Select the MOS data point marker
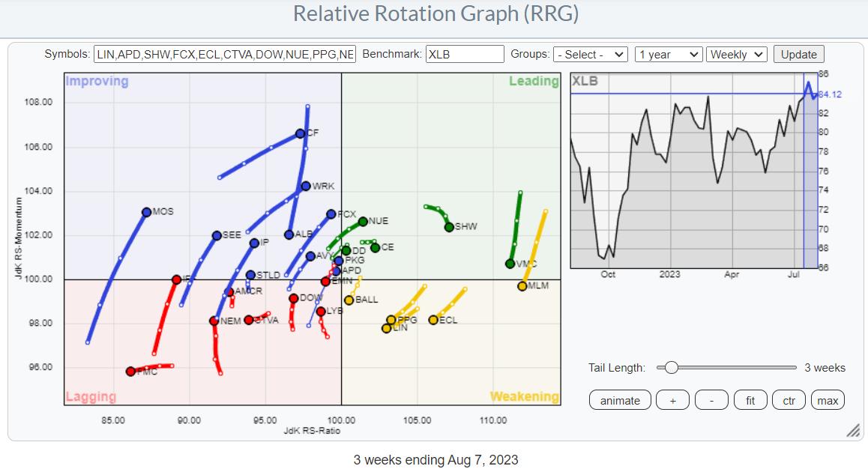 click(x=147, y=212)
